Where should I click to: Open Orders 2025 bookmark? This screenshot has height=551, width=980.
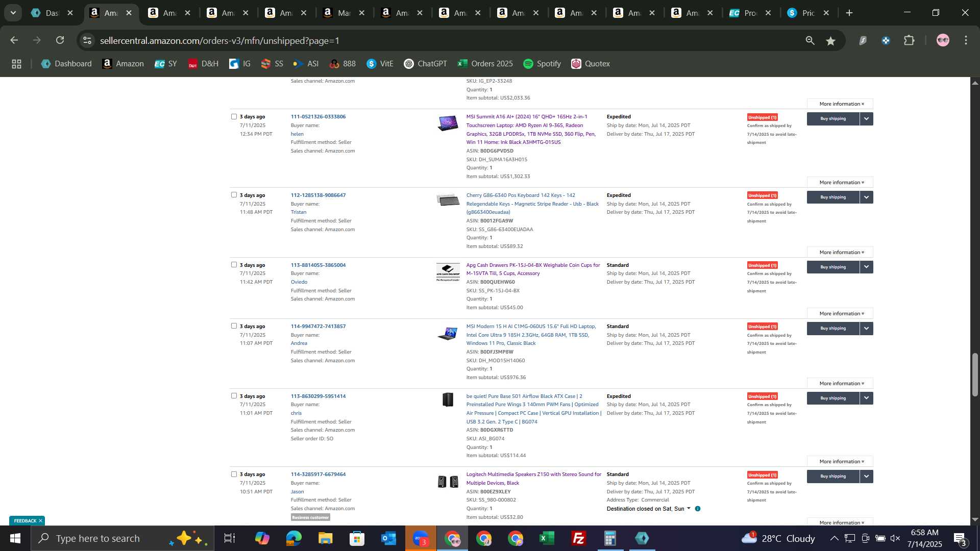click(x=485, y=64)
